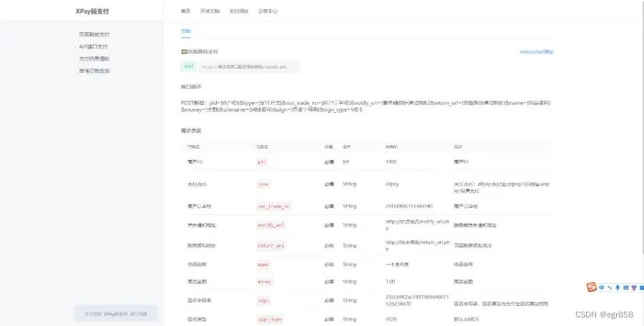Click the sign_type parameter code tag

(x=270, y=319)
